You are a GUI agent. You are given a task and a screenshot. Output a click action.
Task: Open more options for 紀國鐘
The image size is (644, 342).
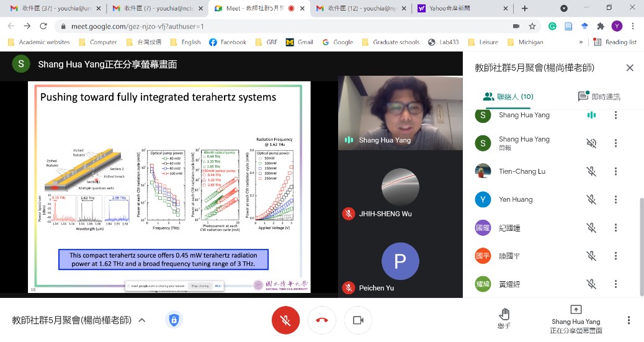pyautogui.click(x=615, y=228)
